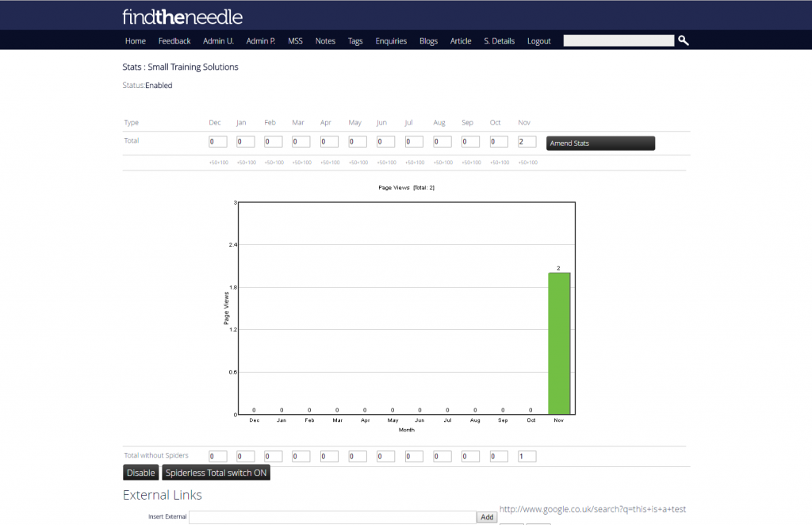Click the Add external link button
The height and width of the screenshot is (525, 812).
487,517
